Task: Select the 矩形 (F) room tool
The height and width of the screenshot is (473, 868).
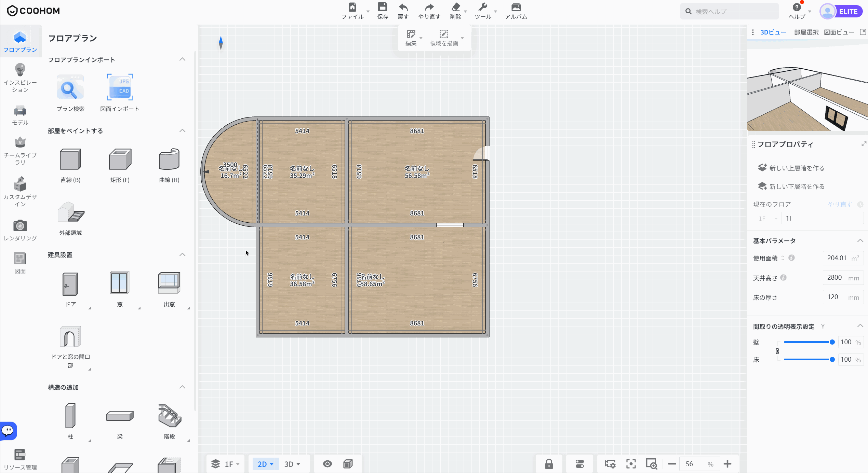Action: (120, 165)
